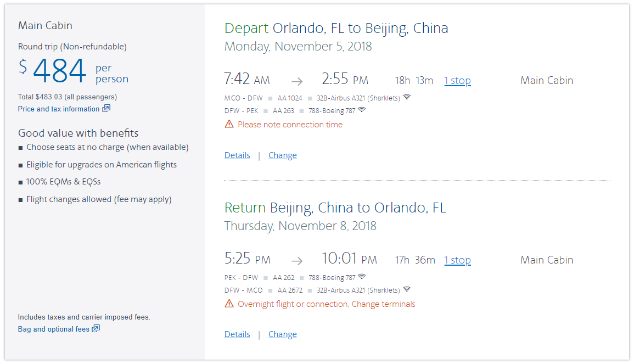The width and height of the screenshot is (634, 364).
Task: Click the arrow between 5:25 PM and 10:01 PM
Action: pos(297,261)
